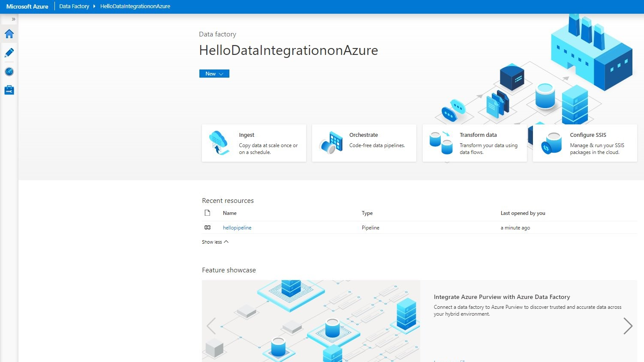This screenshot has width=644, height=362.
Task: Open the Monitor gauge icon
Action: (x=9, y=72)
